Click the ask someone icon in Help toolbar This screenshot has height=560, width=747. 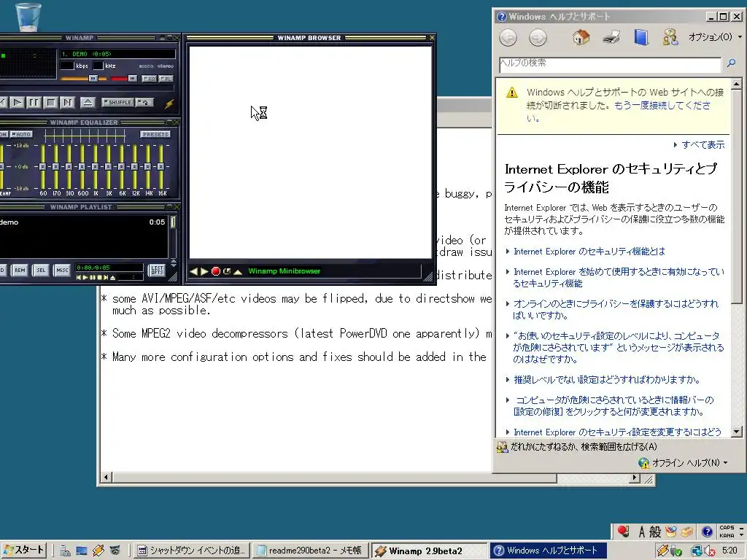tap(670, 37)
